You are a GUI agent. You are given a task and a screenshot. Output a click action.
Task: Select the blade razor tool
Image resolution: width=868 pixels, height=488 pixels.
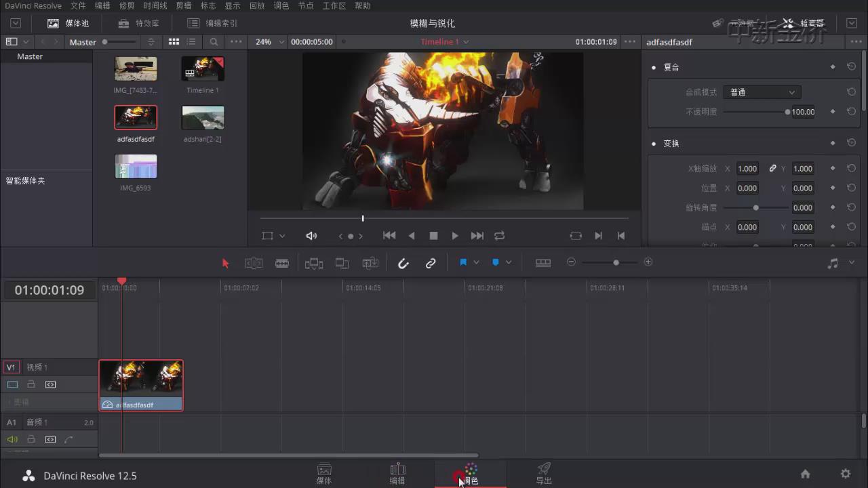point(282,263)
